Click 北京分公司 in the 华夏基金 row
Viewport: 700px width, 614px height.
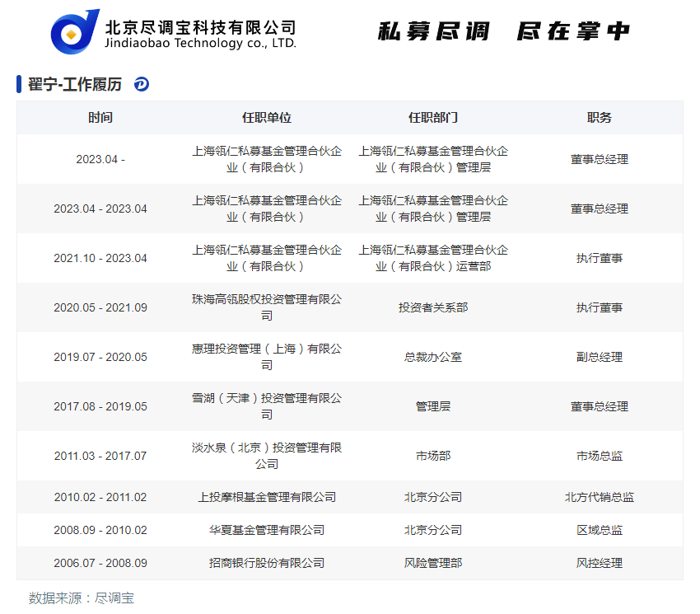tap(433, 530)
